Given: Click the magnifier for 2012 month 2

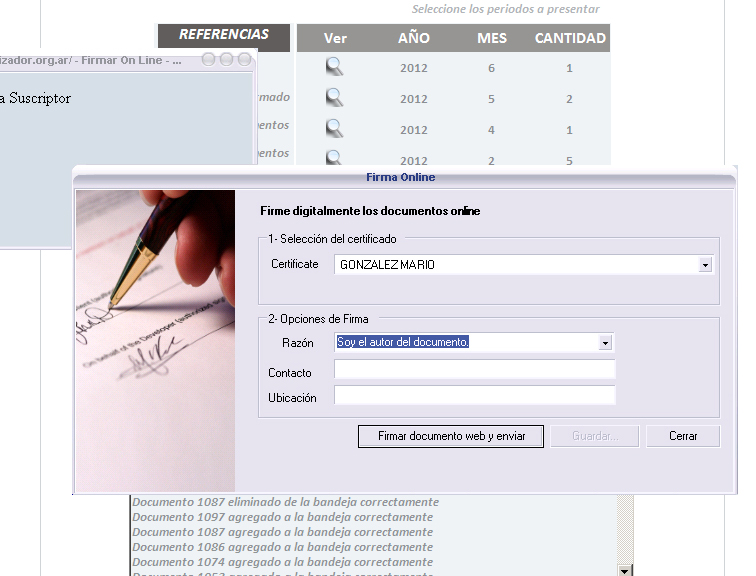Looking at the screenshot, I should [x=334, y=157].
